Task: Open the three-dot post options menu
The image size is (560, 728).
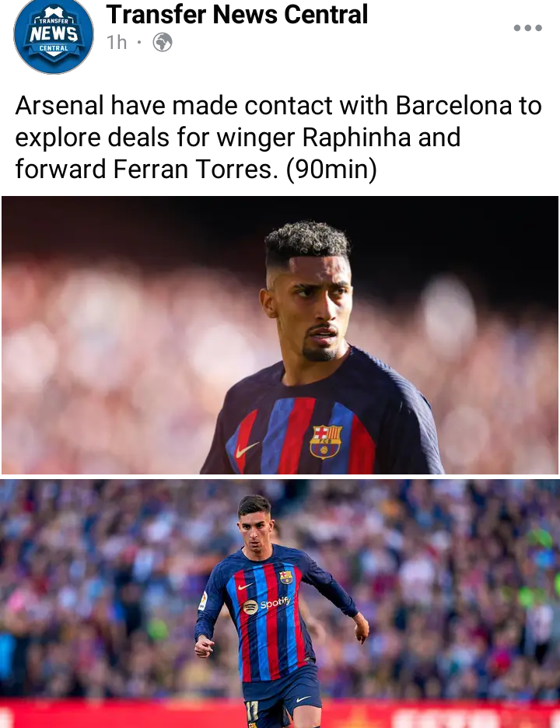Action: coord(528,28)
